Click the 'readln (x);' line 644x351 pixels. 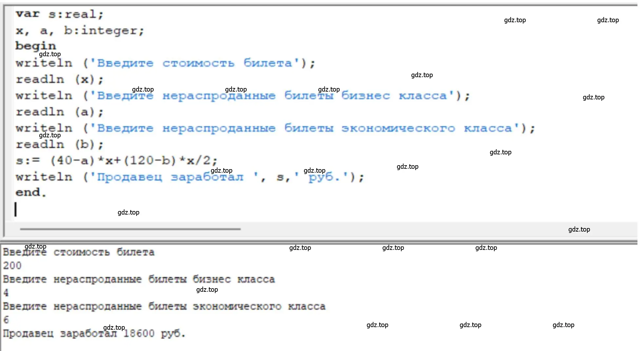click(59, 79)
